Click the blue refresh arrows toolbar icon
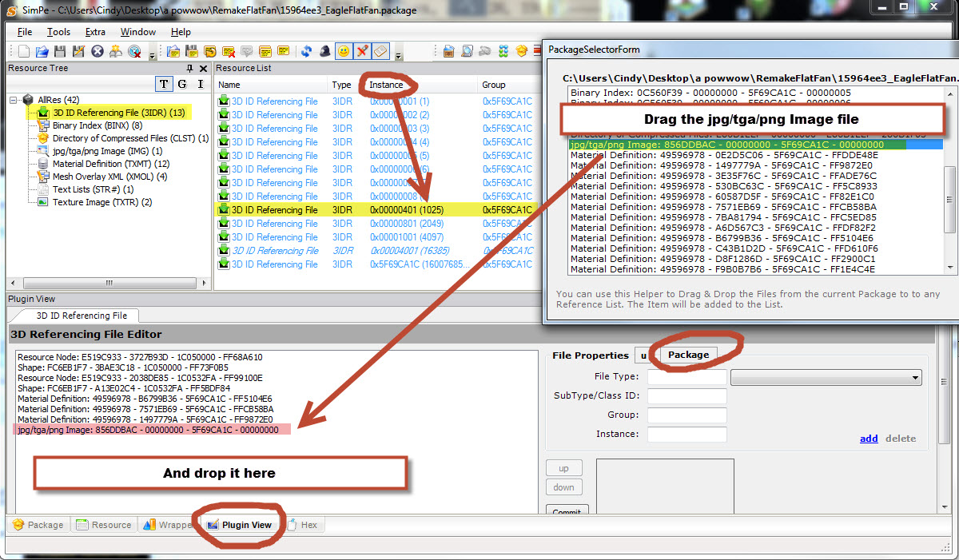 pos(306,51)
